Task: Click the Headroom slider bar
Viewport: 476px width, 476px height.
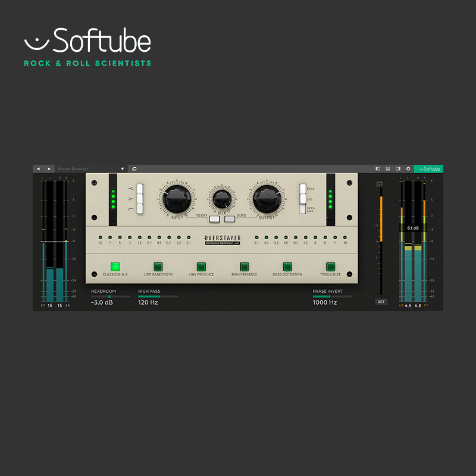Action: click(x=111, y=296)
